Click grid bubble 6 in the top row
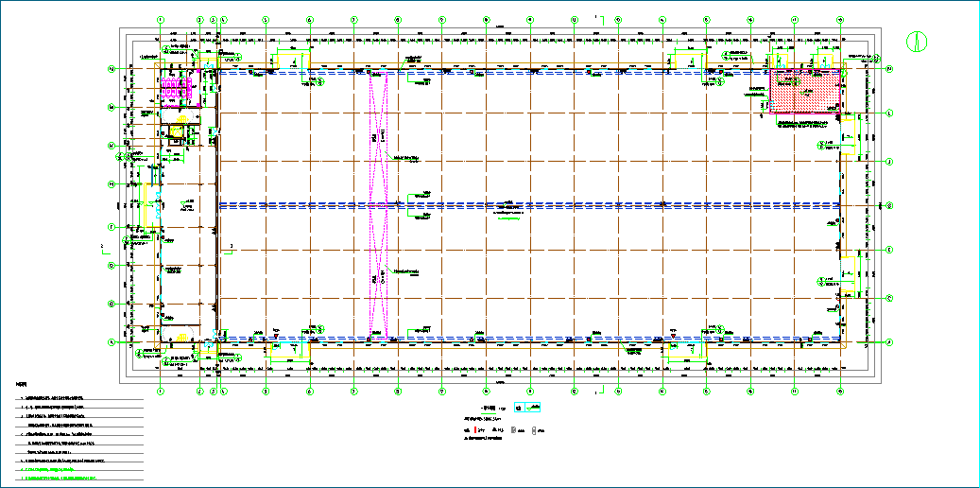 click(309, 20)
